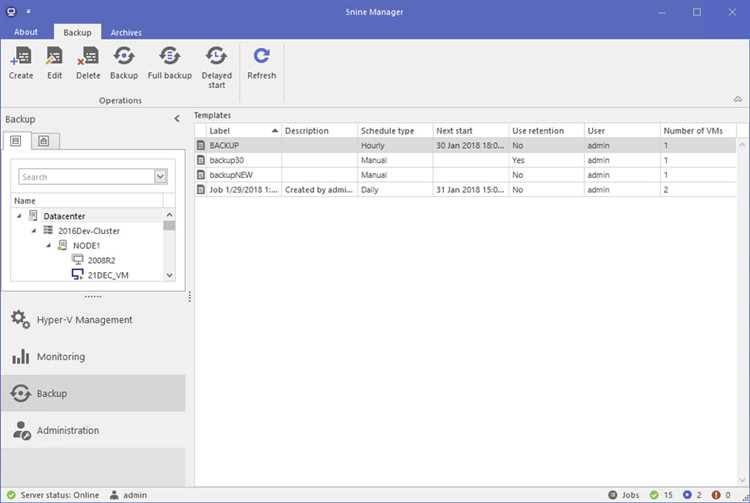Collapse the Datacenter tree node
The image size is (750, 503).
tap(19, 216)
